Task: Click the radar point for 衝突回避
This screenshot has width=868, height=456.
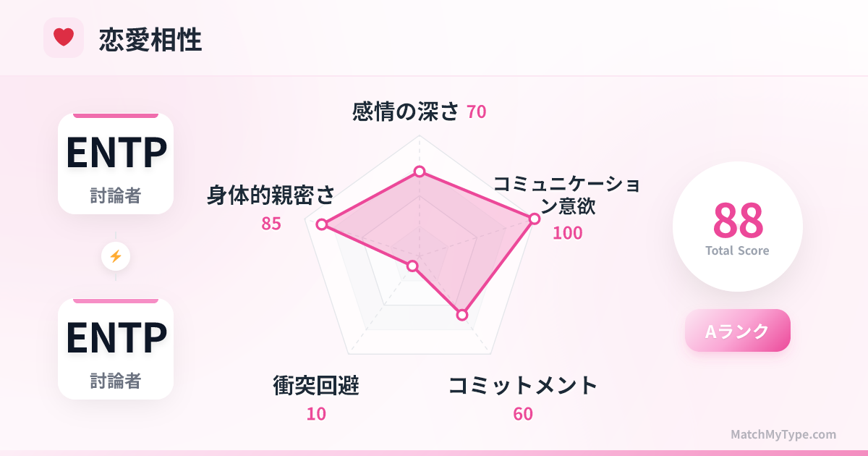Action: [412, 266]
